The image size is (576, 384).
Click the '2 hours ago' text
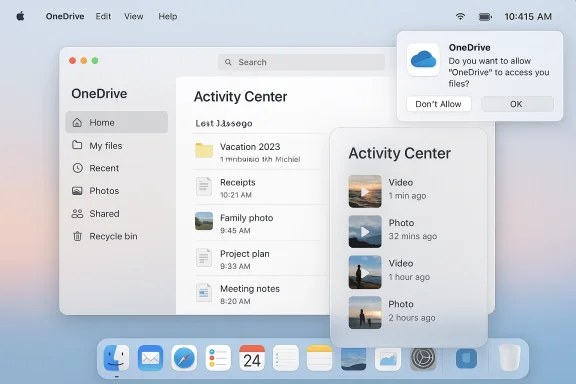tap(412, 317)
